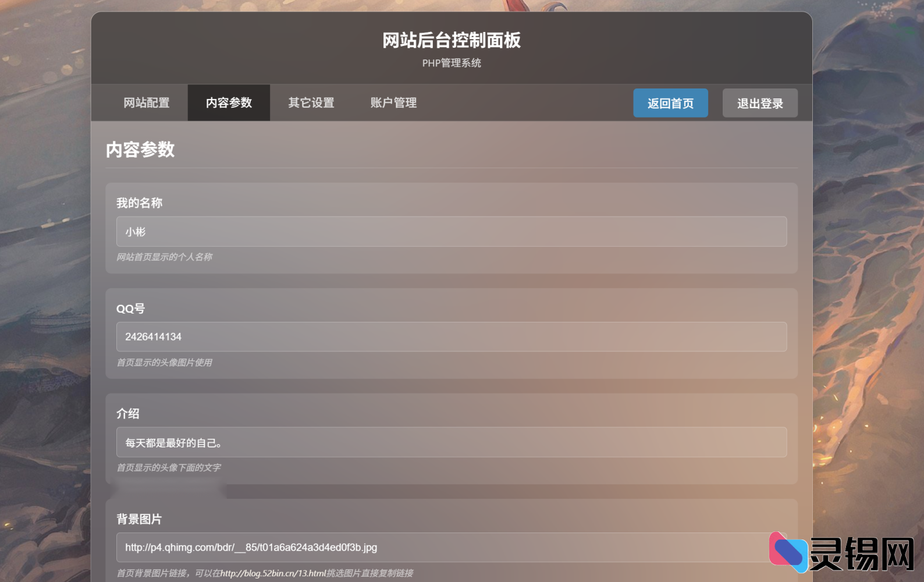
Task: Click the blog.52bin.cn background image hint text
Action: (x=265, y=573)
